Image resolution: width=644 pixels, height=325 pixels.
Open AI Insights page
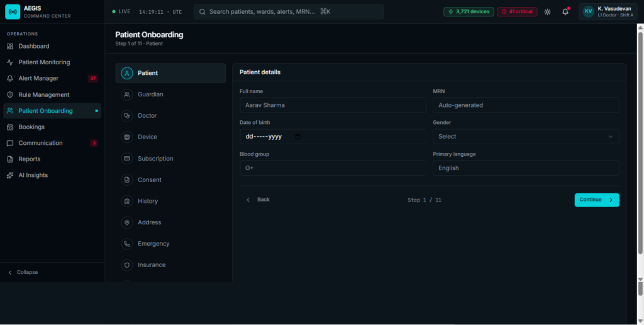[x=52, y=175]
